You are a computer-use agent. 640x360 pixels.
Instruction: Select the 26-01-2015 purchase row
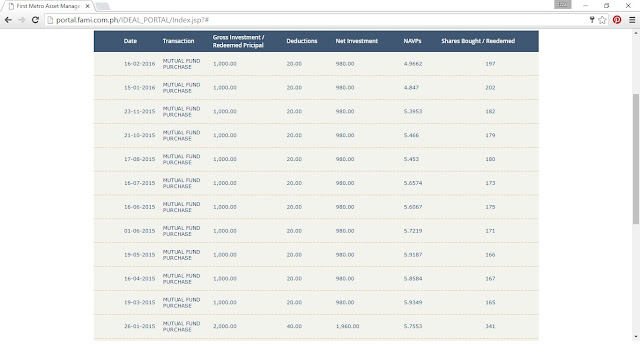(316, 327)
